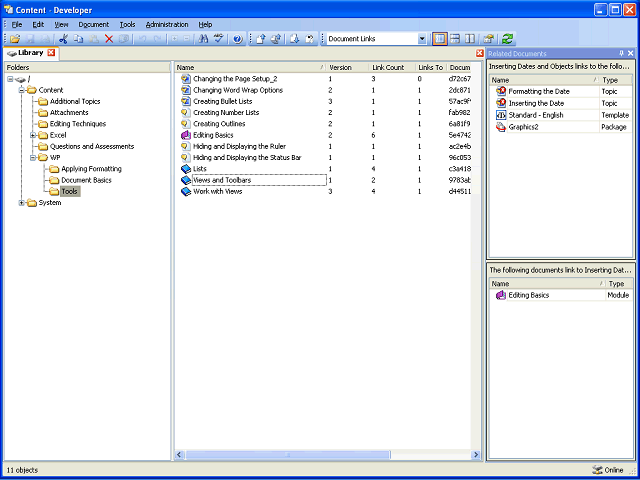Viewport: 640px width, 480px height.
Task: Toggle the Related Documents auto-hide pin
Action: pos(622,53)
